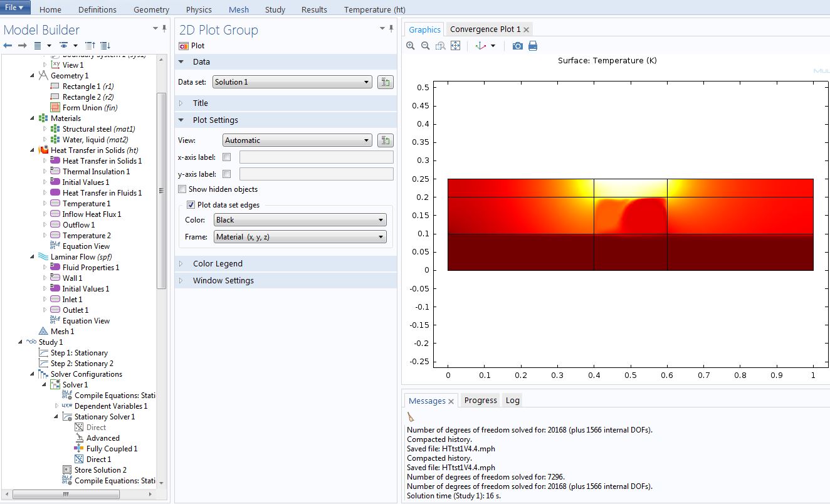Viewport: 830px width, 504px height.
Task: Enable the x-axis label checkbox
Action: coord(227,157)
